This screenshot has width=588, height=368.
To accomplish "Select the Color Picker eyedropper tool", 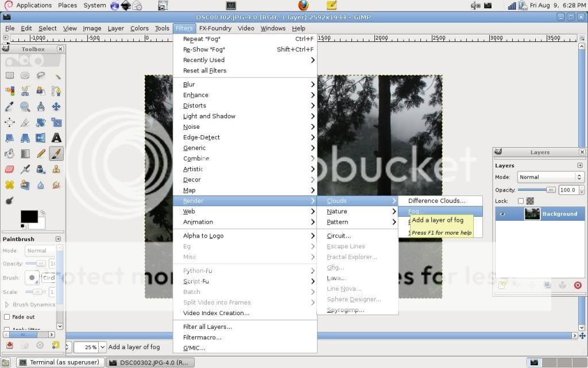I will point(9,106).
